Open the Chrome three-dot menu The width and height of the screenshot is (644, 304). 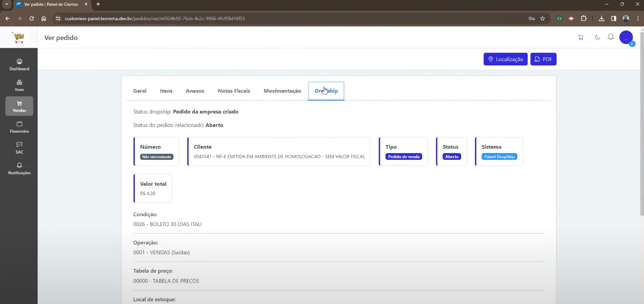click(638, 18)
